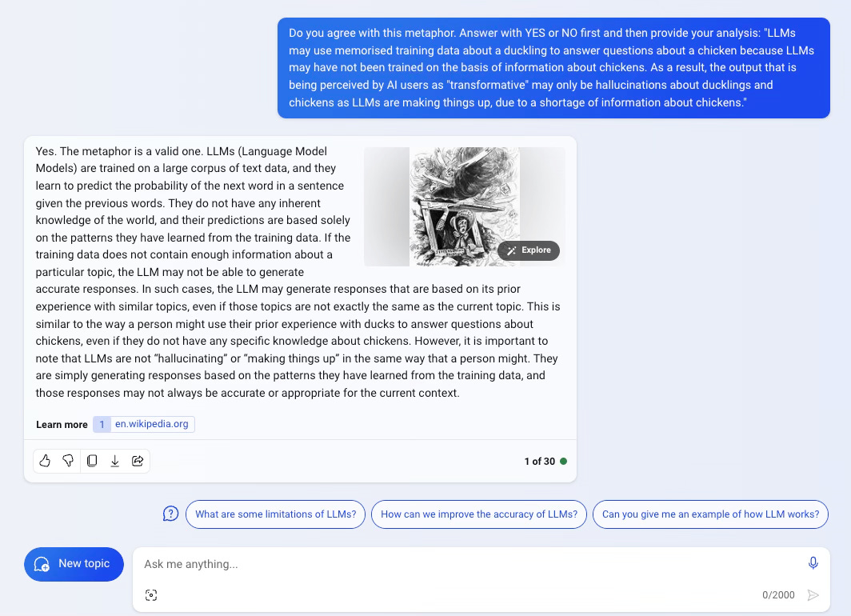Click the question mark suggestions icon
The image size is (851, 616).
pyautogui.click(x=170, y=514)
